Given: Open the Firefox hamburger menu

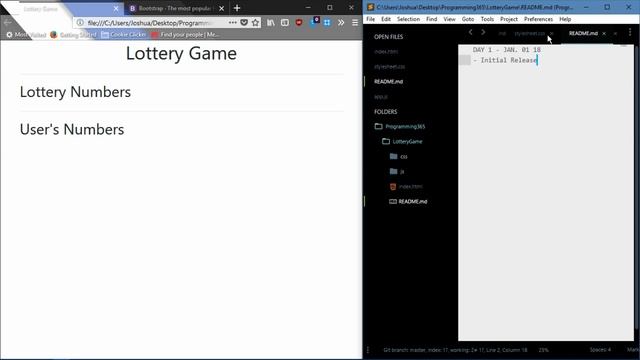Looking at the screenshot, I should click(355, 23).
